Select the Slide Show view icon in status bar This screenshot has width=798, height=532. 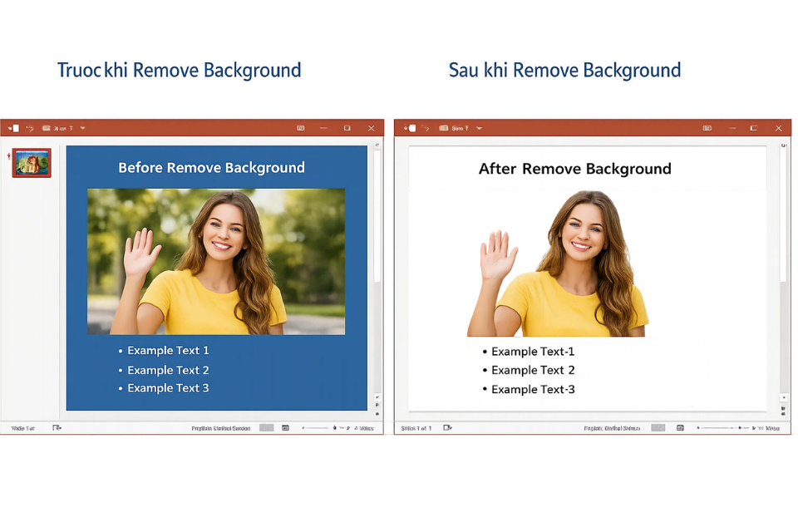tap(286, 427)
